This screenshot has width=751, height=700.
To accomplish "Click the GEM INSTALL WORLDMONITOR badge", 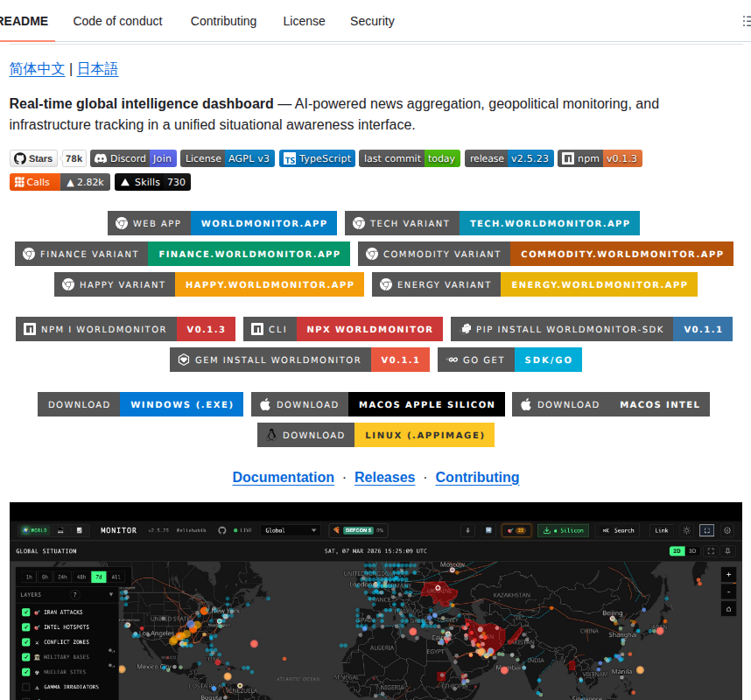I will tap(300, 360).
